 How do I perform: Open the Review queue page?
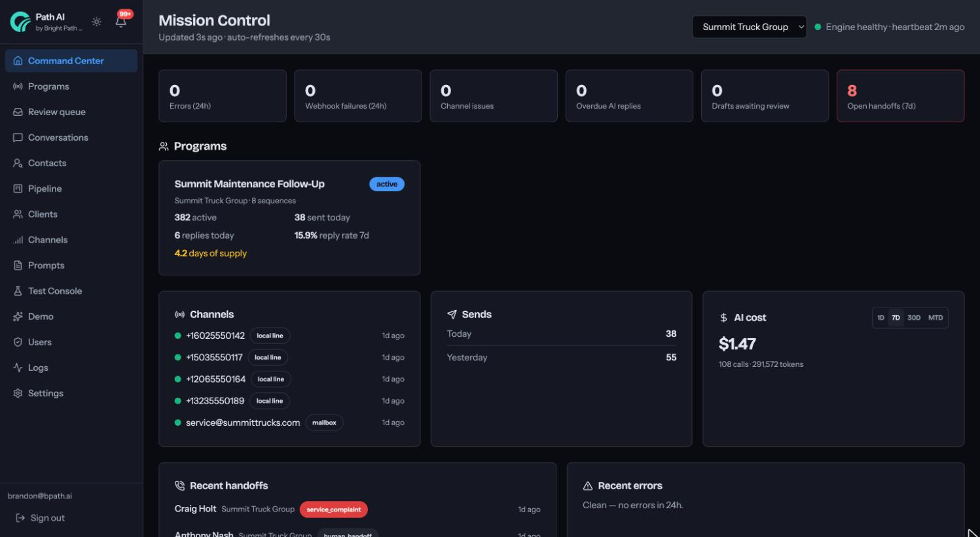(71, 112)
